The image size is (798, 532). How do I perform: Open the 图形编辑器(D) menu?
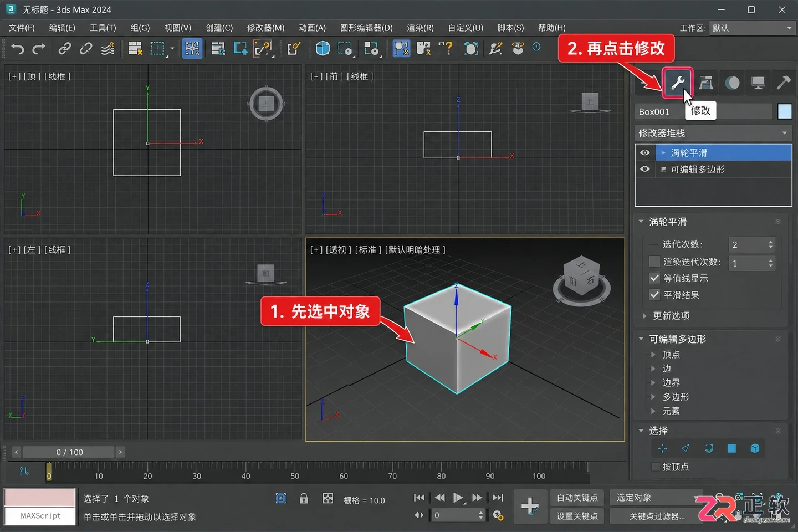(366, 28)
